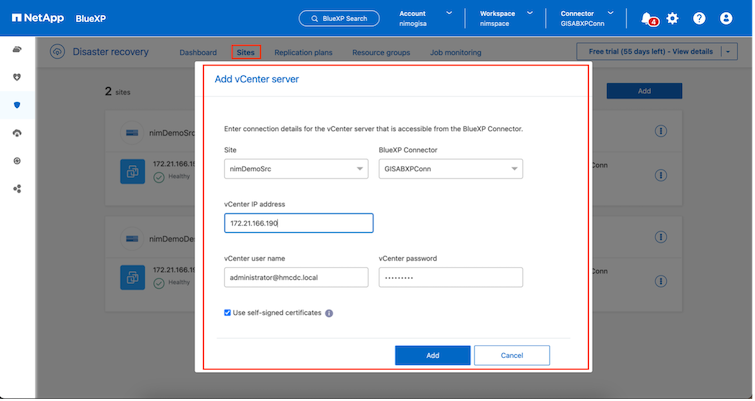The image size is (755, 401).
Task: Open the settings gear icon
Action: click(673, 18)
